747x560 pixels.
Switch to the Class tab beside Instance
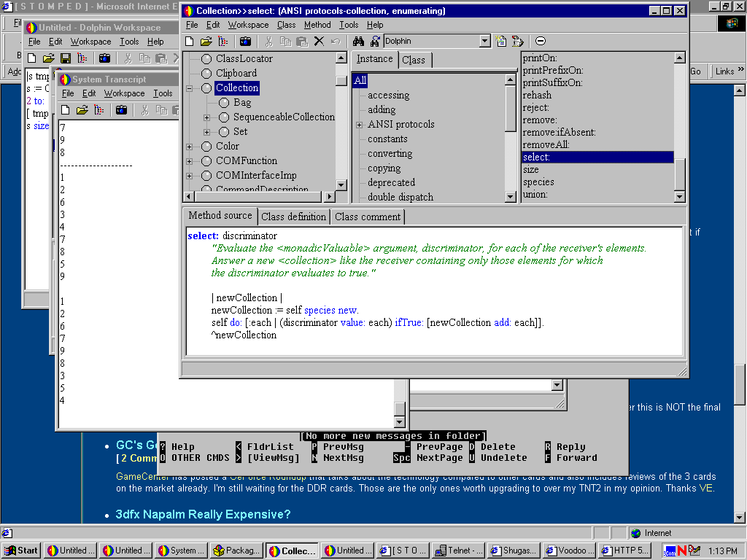tap(414, 60)
